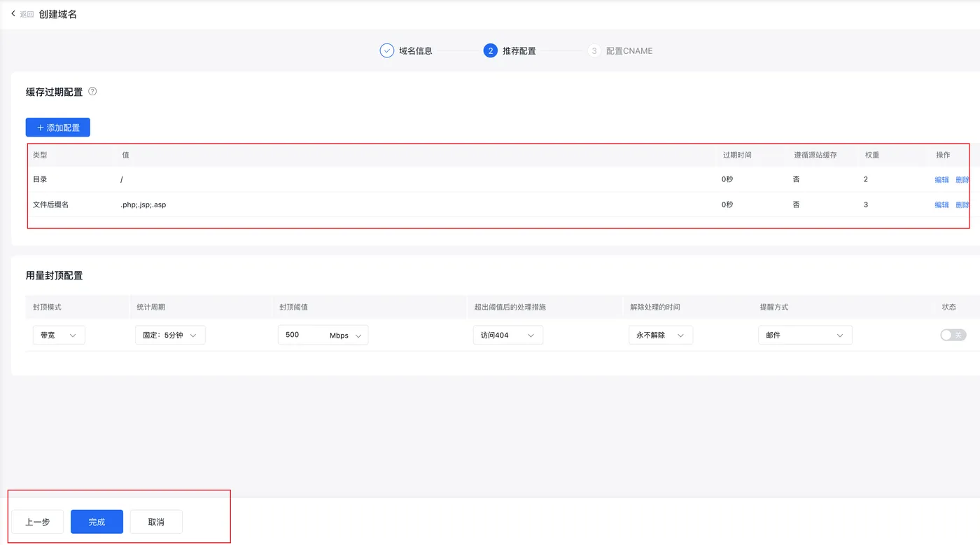Select the 配置CNAME step

click(620, 50)
